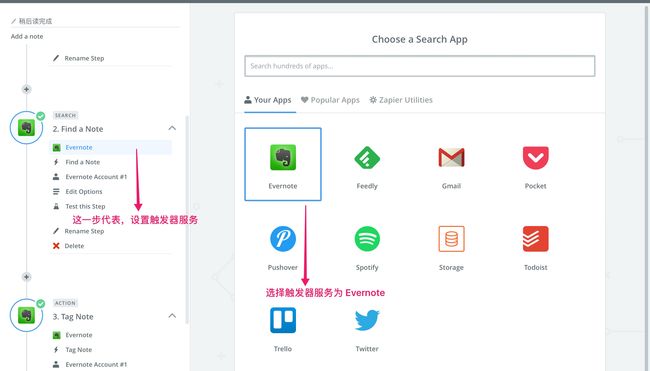650x371 pixels.
Task: Choose the Pushover app icon
Action: tap(283, 239)
